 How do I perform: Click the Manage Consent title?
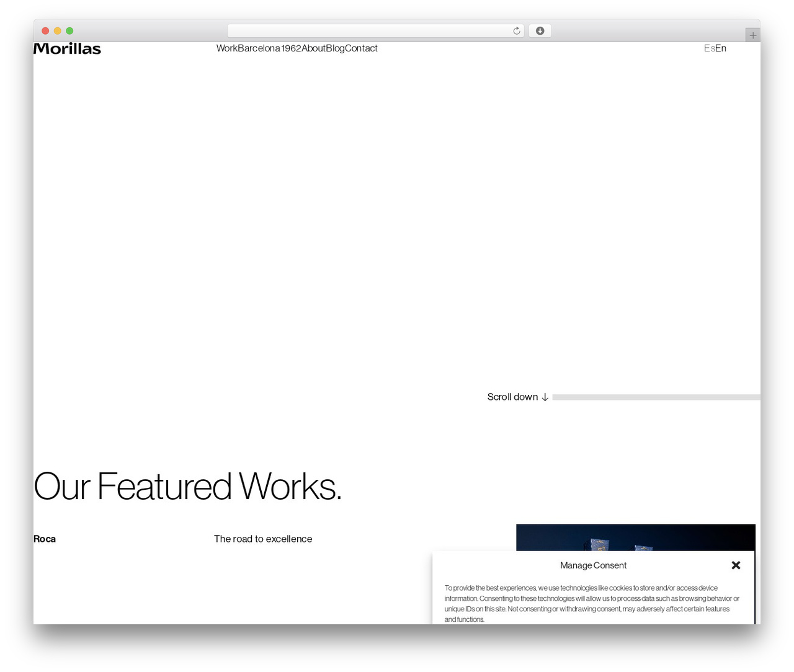[x=593, y=565]
